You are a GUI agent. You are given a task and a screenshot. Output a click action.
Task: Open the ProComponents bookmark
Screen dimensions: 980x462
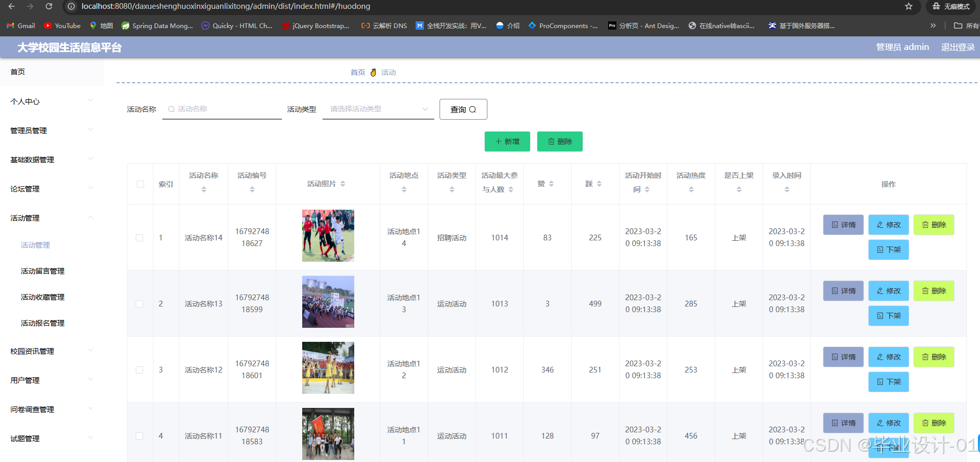click(x=563, y=25)
